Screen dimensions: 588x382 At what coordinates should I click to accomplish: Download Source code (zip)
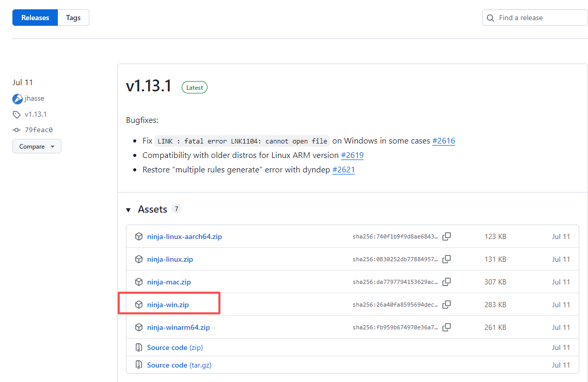175,347
